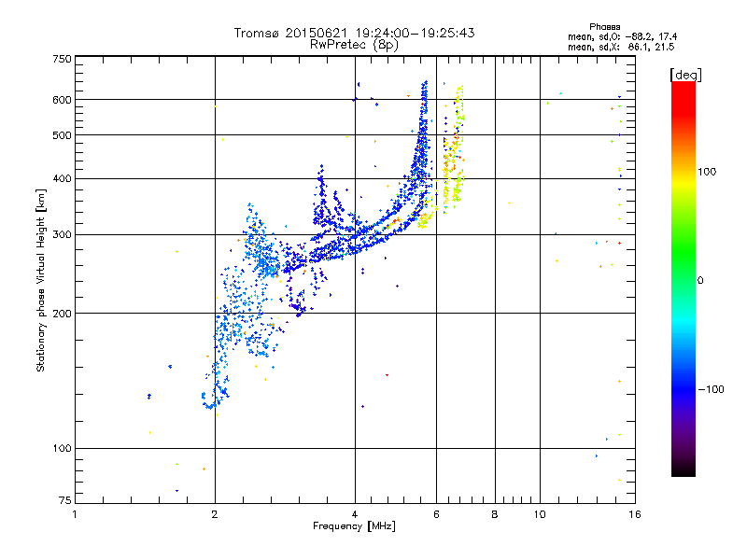Click the plot title 'Tromsø 20150621 19:24:00-19:25:43'

click(x=354, y=33)
